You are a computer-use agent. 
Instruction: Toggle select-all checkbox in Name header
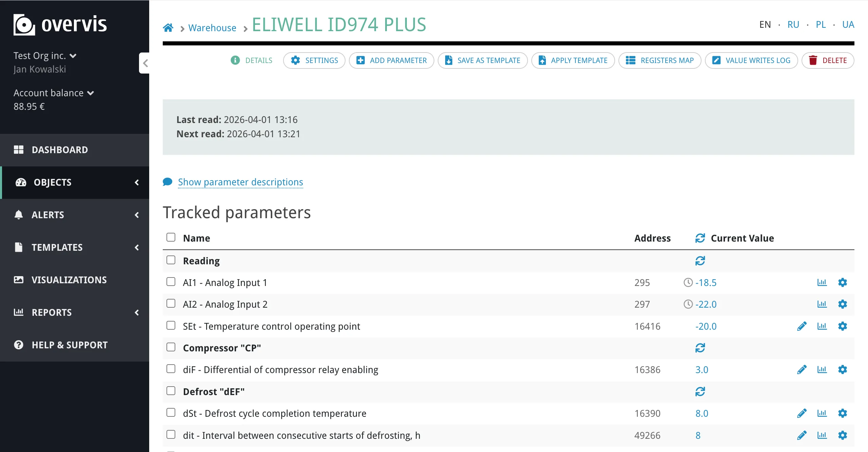coord(171,237)
